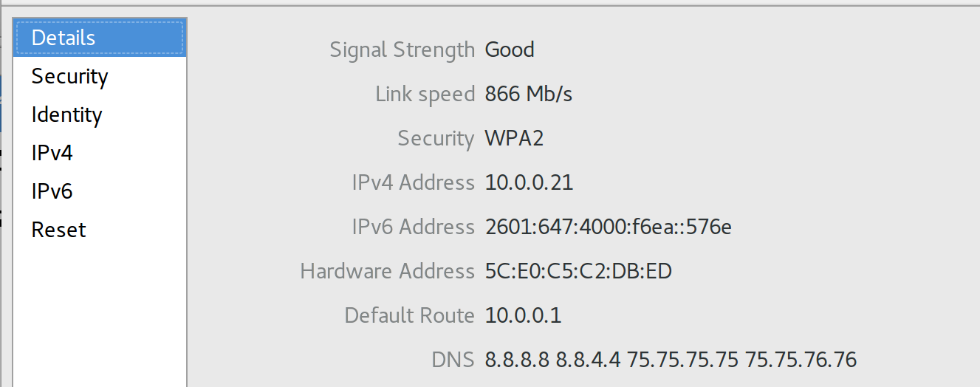Select the IPv6 address starting with 2601

tap(609, 227)
